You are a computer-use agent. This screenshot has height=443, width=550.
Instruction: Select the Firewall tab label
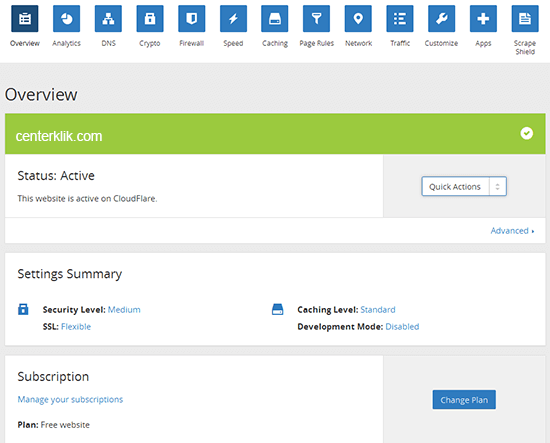click(x=192, y=43)
